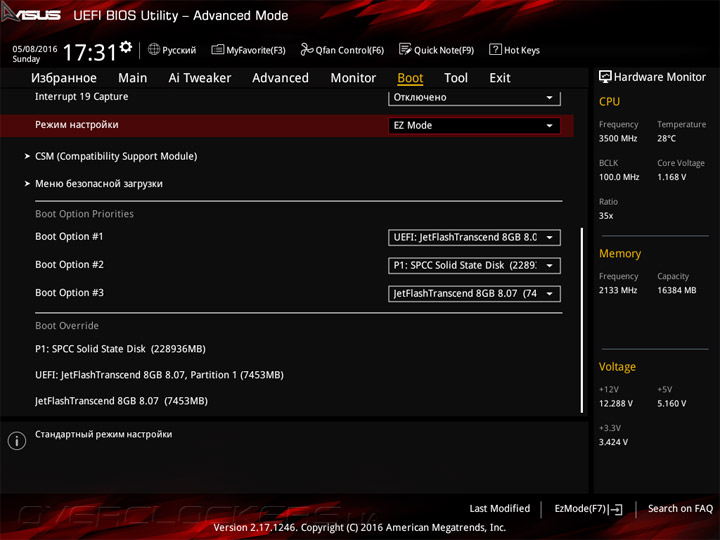This screenshot has height=540, width=720.
Task: Click the settings list scrollbar
Action: [582, 320]
